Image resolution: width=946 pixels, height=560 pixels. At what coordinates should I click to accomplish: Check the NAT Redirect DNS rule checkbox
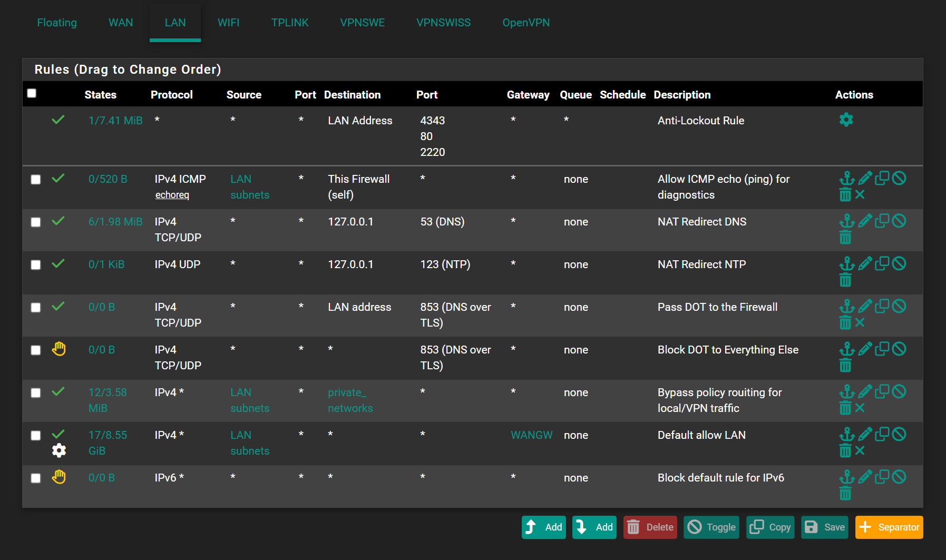click(36, 222)
